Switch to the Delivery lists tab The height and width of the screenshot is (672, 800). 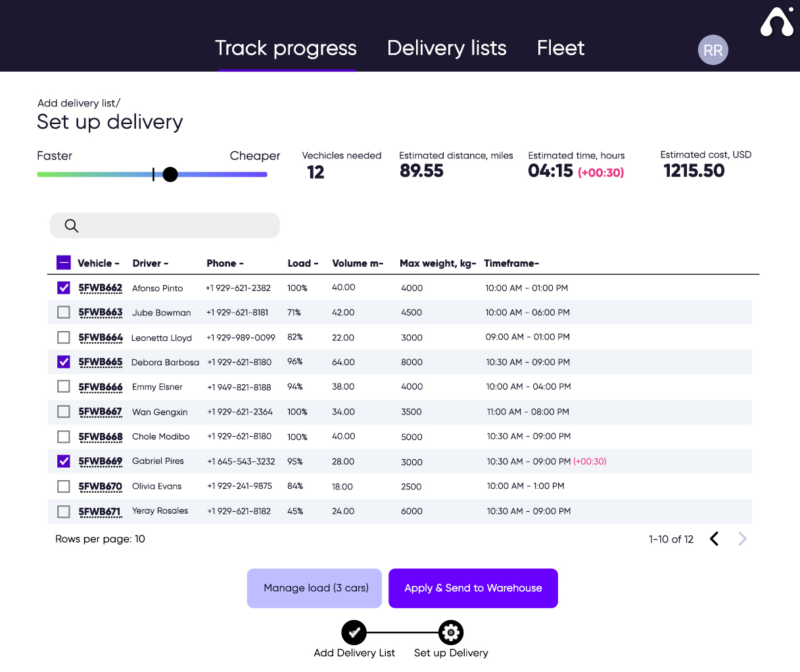[447, 48]
